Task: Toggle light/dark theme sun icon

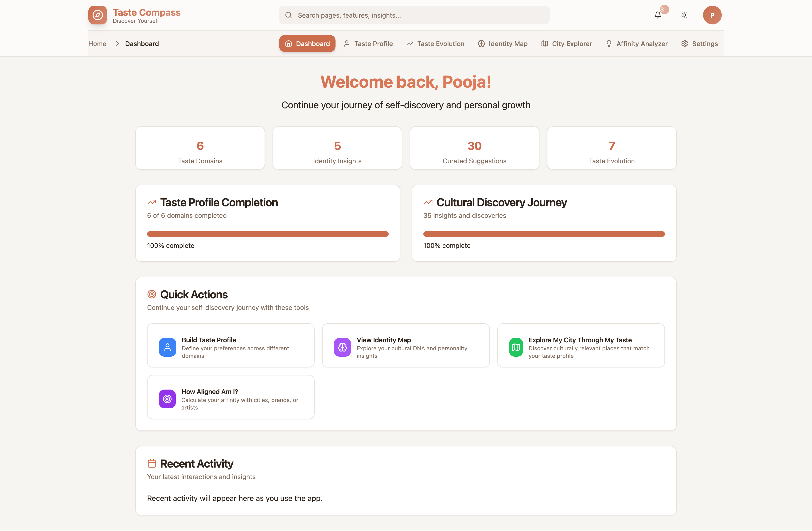Action: point(684,15)
